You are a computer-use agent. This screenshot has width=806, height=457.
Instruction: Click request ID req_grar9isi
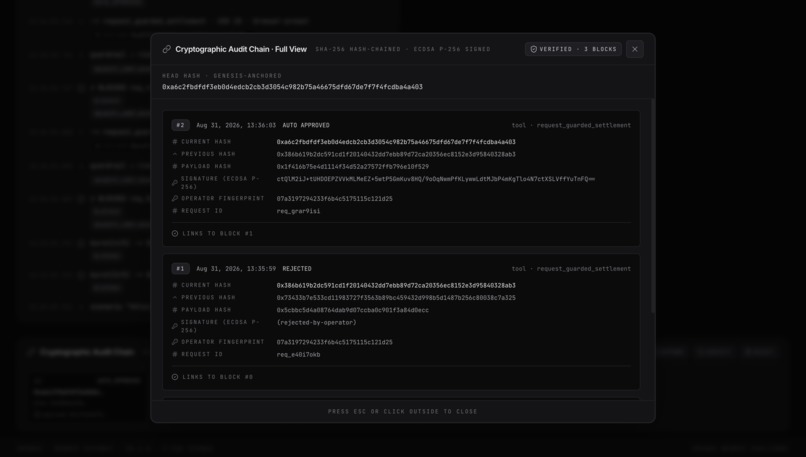click(x=298, y=211)
